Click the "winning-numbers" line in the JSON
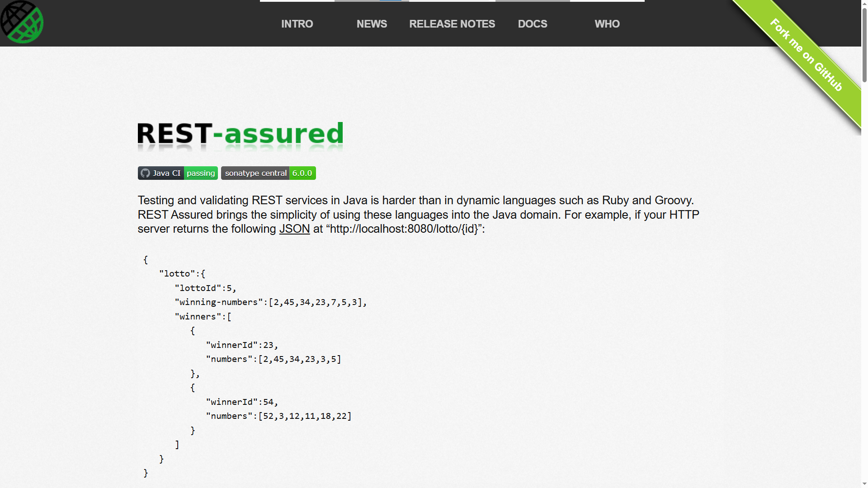 (x=270, y=302)
